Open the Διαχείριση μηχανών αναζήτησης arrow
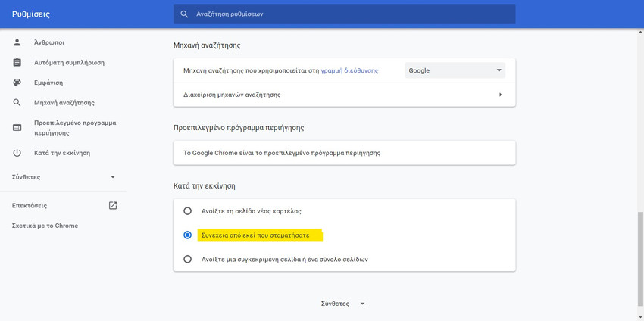Image resolution: width=644 pixels, height=321 pixels. [x=500, y=95]
